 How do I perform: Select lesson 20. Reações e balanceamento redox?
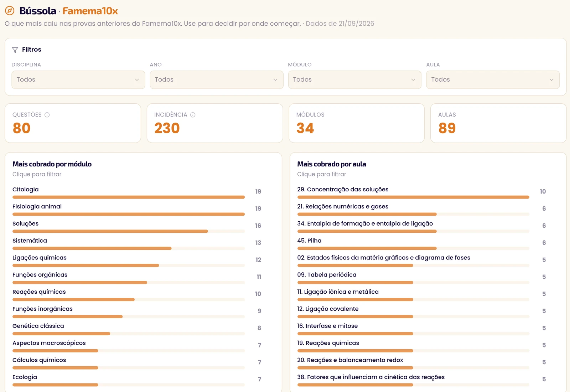coord(422,363)
